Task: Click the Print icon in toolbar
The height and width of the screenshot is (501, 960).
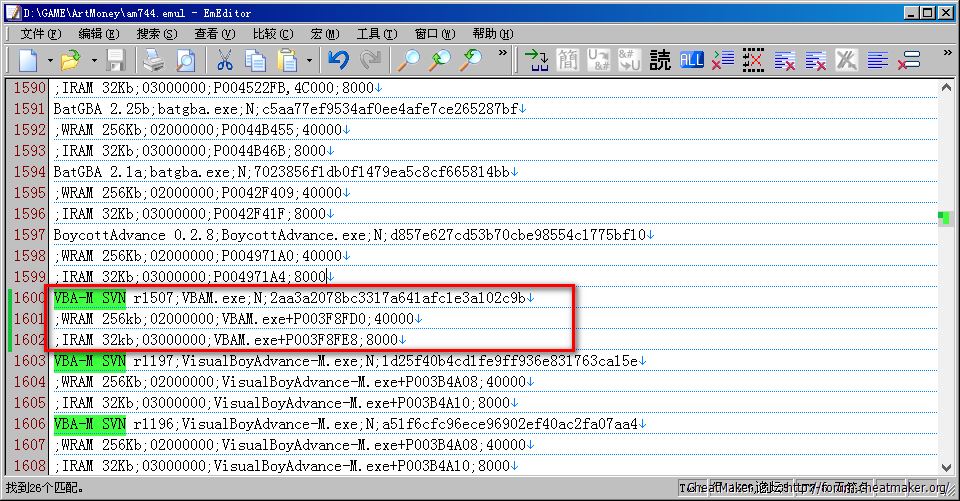Action: [x=153, y=61]
